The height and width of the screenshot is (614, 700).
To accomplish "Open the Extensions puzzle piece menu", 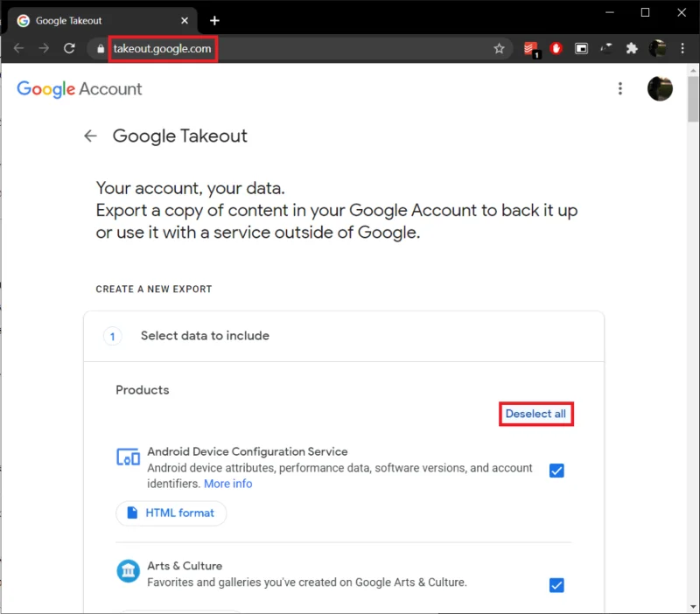I will (x=632, y=48).
